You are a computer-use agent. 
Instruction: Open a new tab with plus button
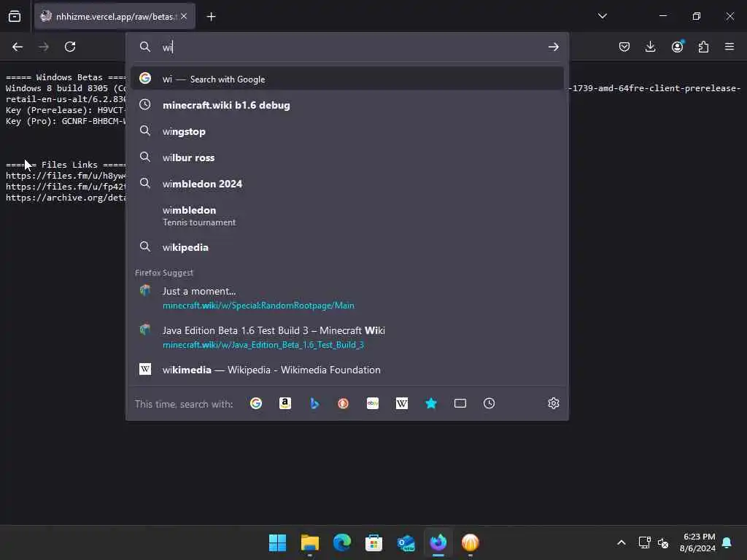pos(211,17)
